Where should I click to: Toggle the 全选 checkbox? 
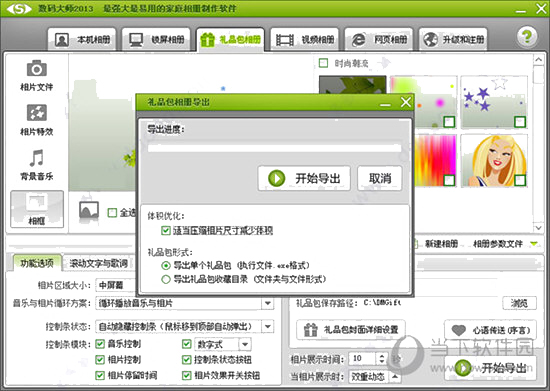112,213
